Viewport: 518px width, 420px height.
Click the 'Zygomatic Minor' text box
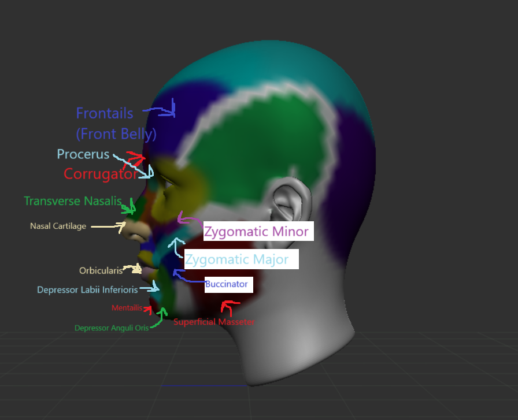coord(258,231)
